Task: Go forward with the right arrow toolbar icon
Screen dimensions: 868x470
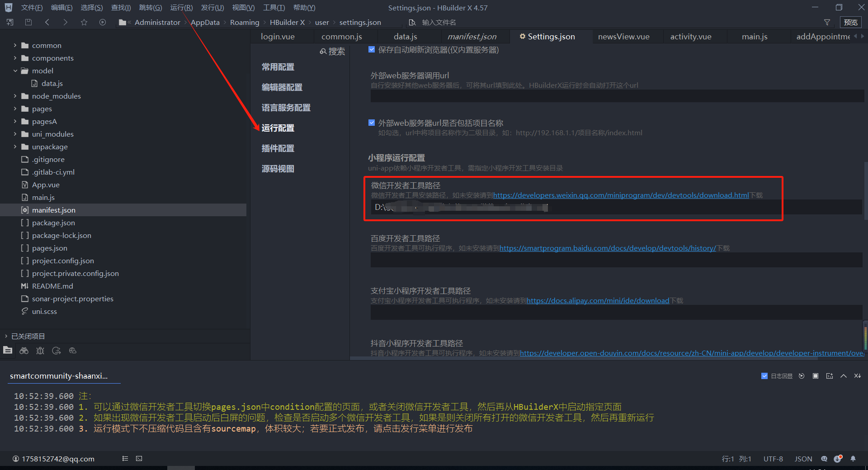Action: [66, 22]
